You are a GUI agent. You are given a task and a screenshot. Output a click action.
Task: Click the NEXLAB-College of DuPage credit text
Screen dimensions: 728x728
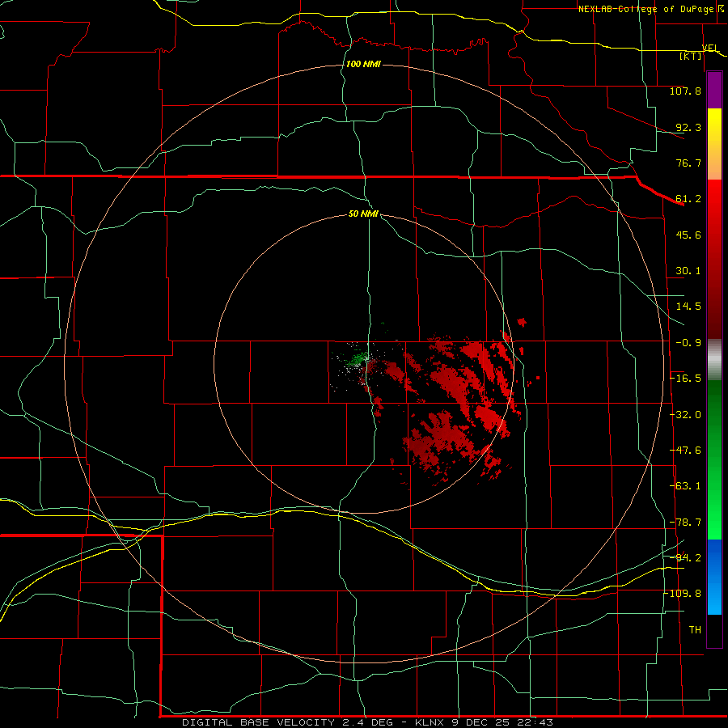(646, 9)
